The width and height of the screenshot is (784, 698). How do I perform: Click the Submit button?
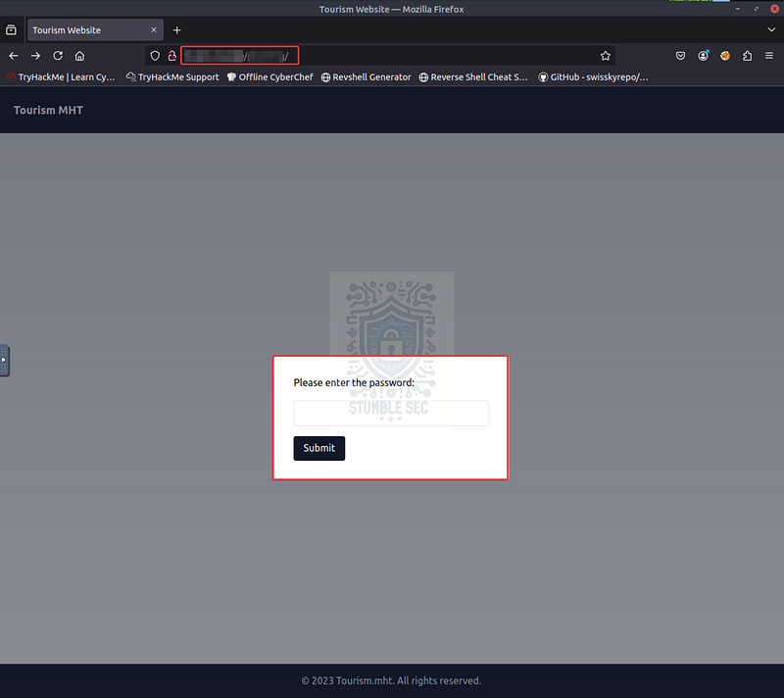click(x=319, y=448)
